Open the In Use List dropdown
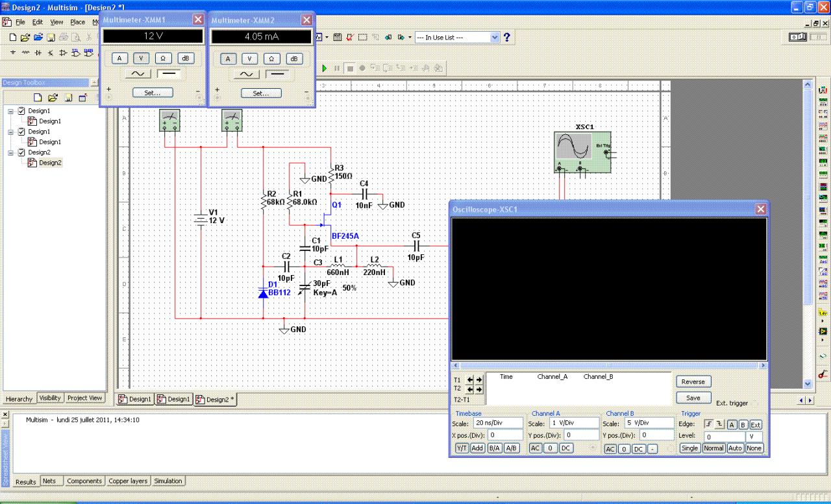The image size is (831, 504). click(495, 38)
